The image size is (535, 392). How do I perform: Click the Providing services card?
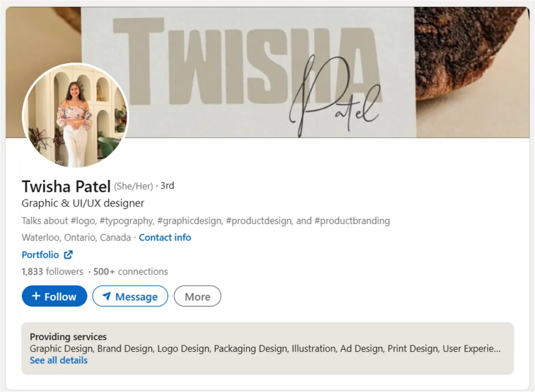(267, 348)
